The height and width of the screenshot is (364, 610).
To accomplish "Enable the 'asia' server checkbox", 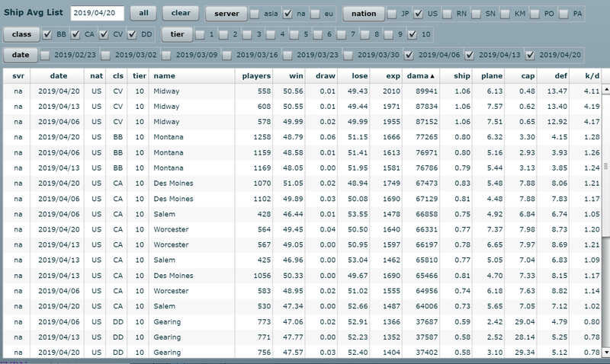I will [x=255, y=14].
